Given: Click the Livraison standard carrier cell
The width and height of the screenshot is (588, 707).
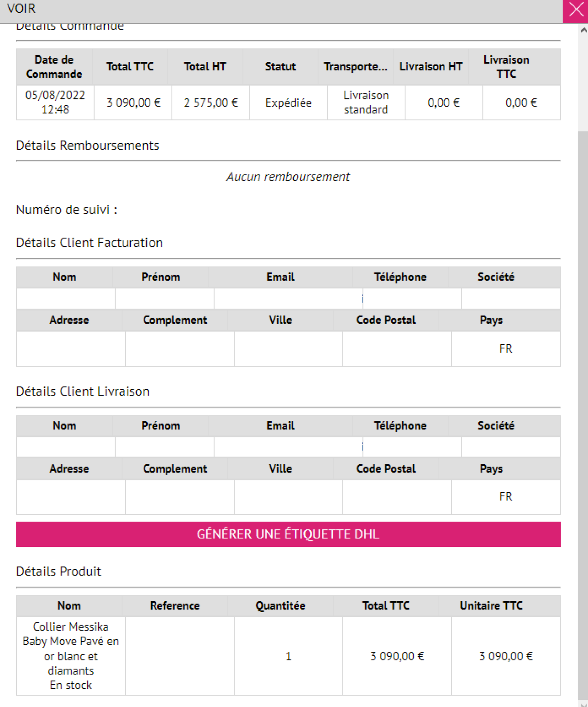Looking at the screenshot, I should click(366, 102).
